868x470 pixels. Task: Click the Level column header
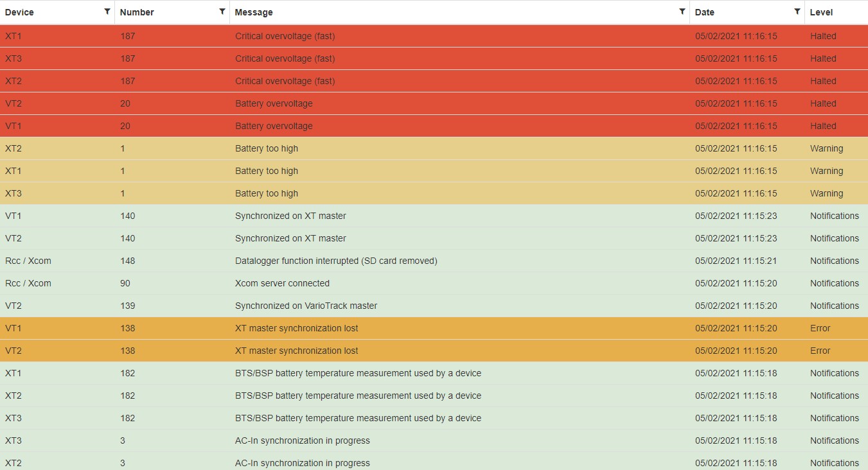tap(821, 12)
